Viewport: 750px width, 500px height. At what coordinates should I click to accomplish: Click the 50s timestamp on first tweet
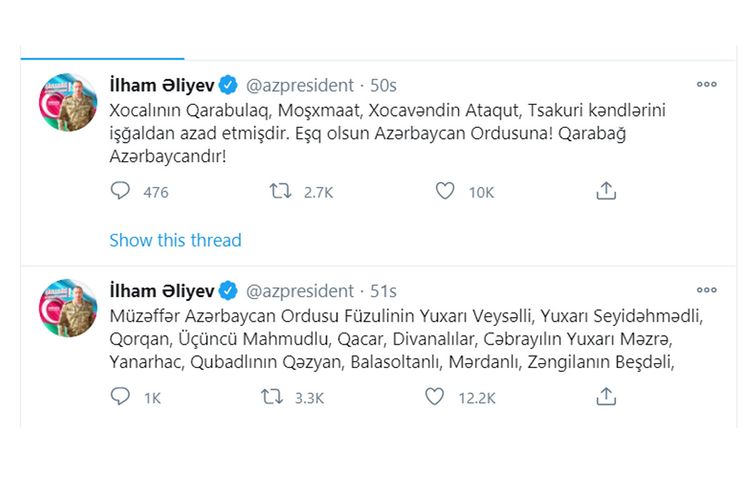[382, 85]
